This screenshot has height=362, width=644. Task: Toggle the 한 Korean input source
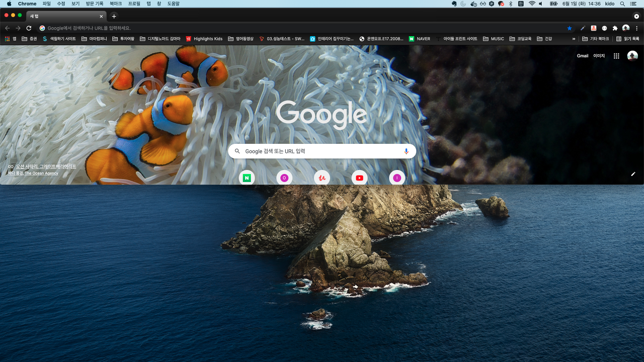coord(521,4)
